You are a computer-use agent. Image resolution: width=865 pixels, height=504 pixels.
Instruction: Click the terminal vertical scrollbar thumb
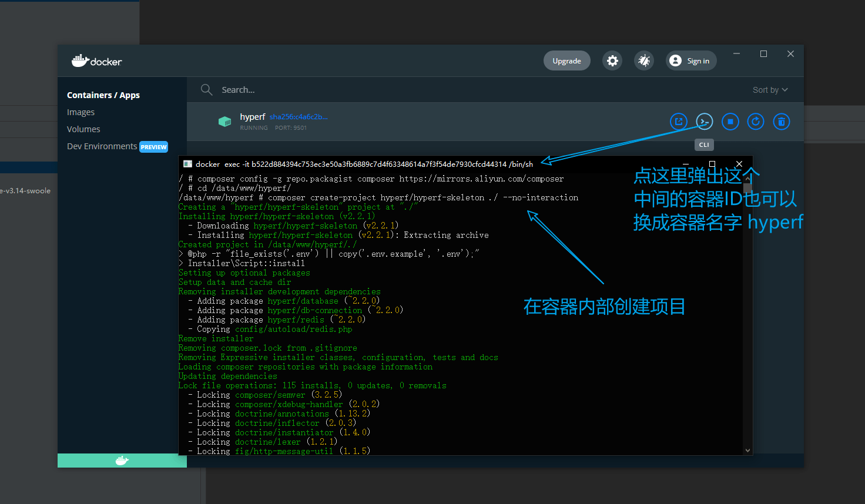747,188
